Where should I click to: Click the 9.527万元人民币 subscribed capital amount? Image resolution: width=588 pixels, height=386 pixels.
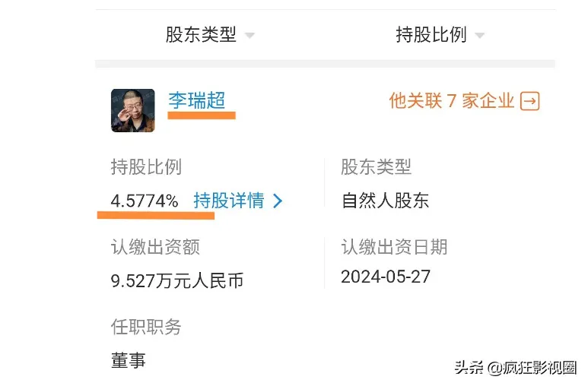point(177,280)
